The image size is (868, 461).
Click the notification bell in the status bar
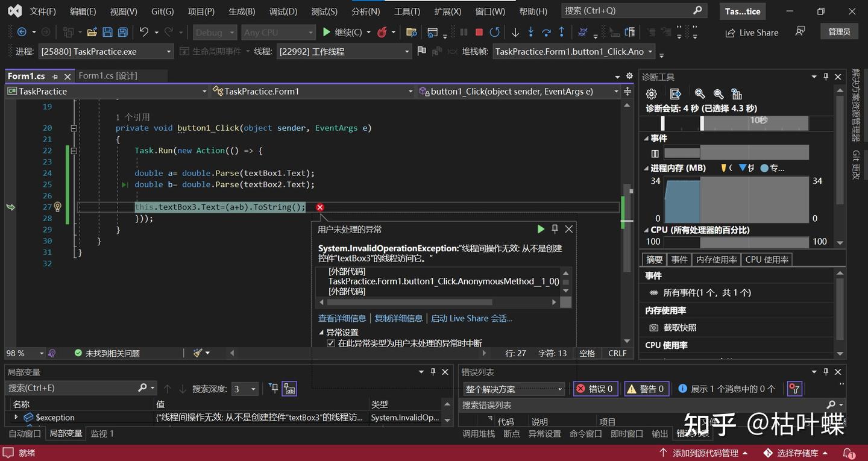point(849,453)
